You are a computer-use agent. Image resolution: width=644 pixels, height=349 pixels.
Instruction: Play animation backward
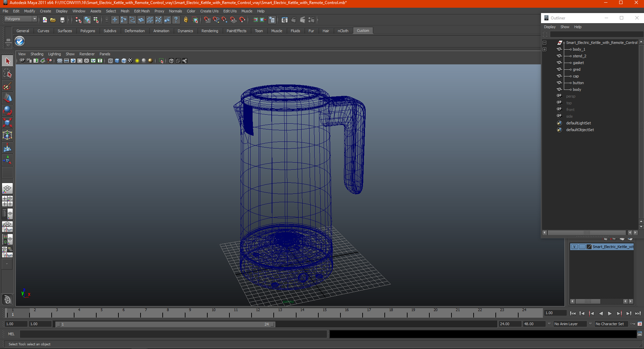[601, 313]
